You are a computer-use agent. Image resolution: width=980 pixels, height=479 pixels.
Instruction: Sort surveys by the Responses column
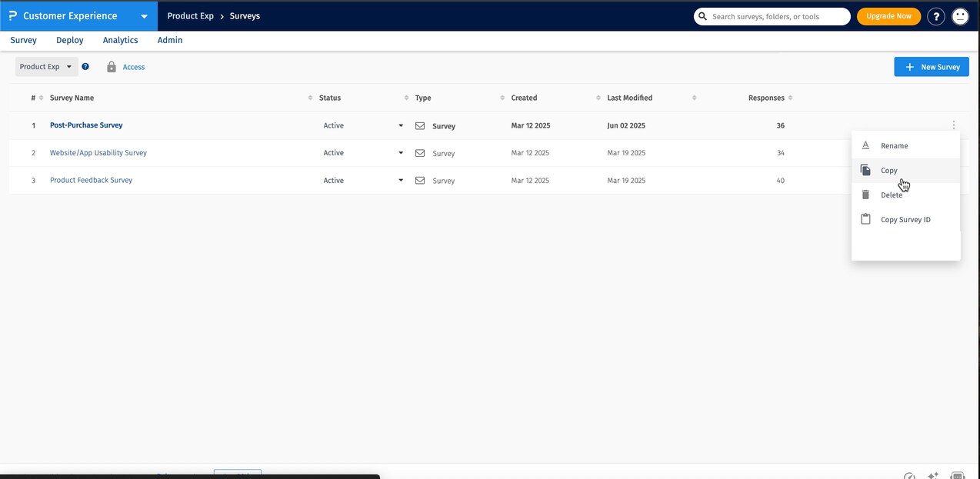[790, 98]
